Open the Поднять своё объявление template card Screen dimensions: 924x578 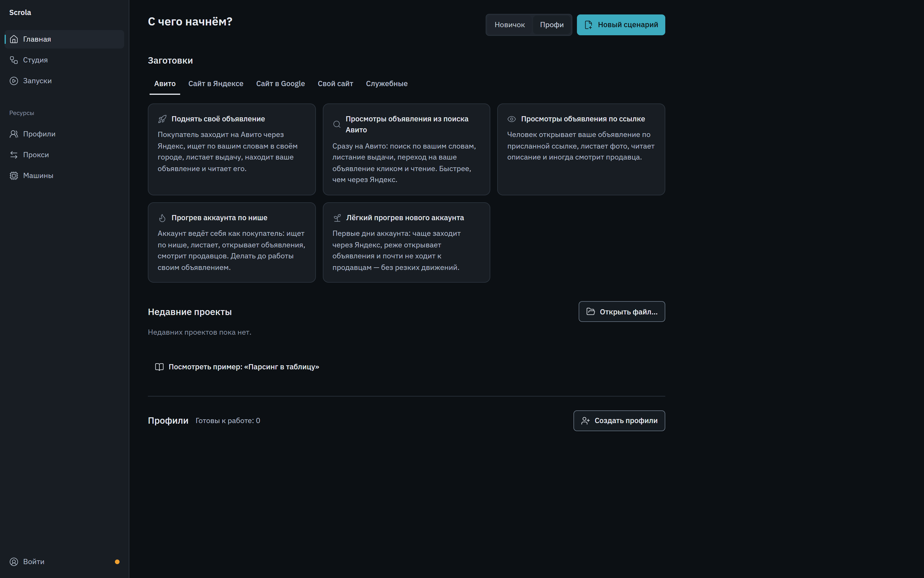232,149
